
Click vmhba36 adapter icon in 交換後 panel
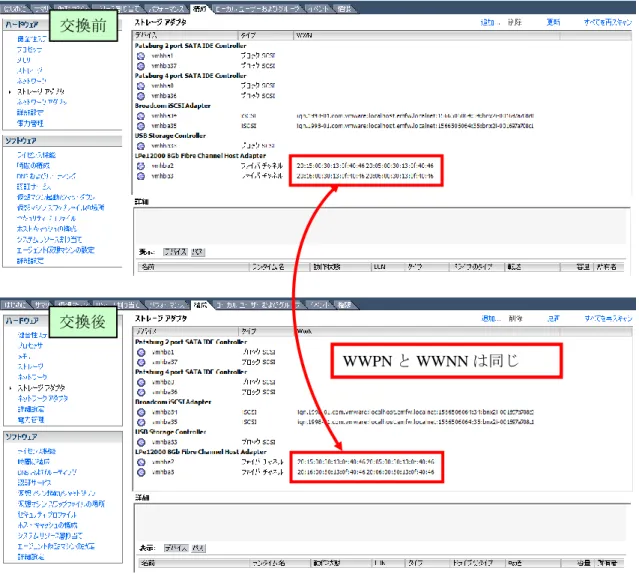(x=141, y=392)
